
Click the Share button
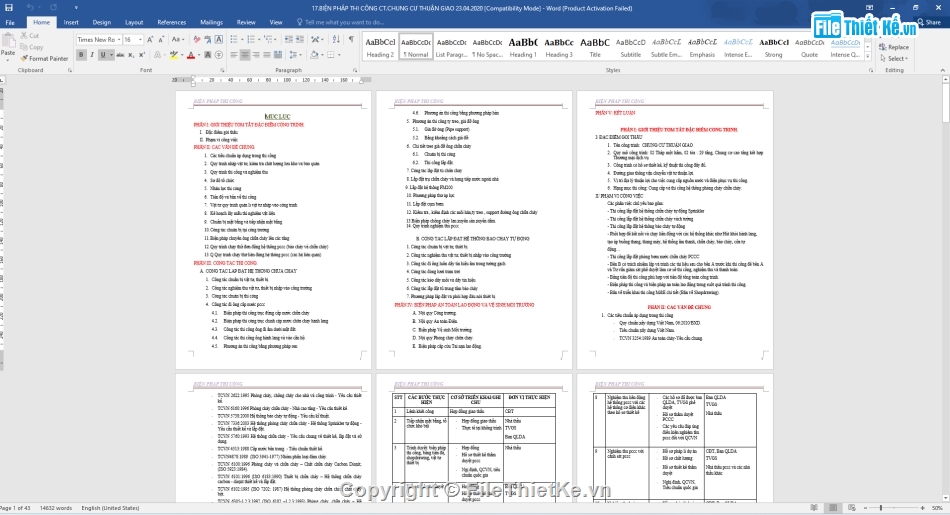coord(929,22)
